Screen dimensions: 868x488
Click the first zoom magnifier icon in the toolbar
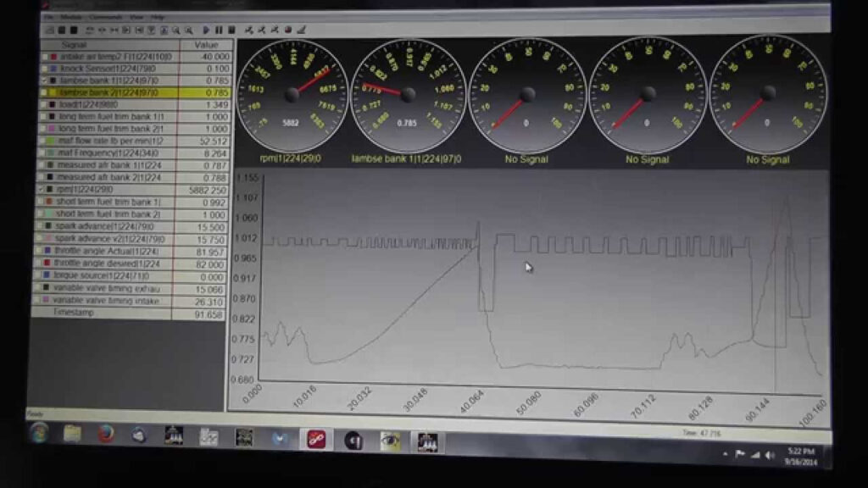[176, 30]
